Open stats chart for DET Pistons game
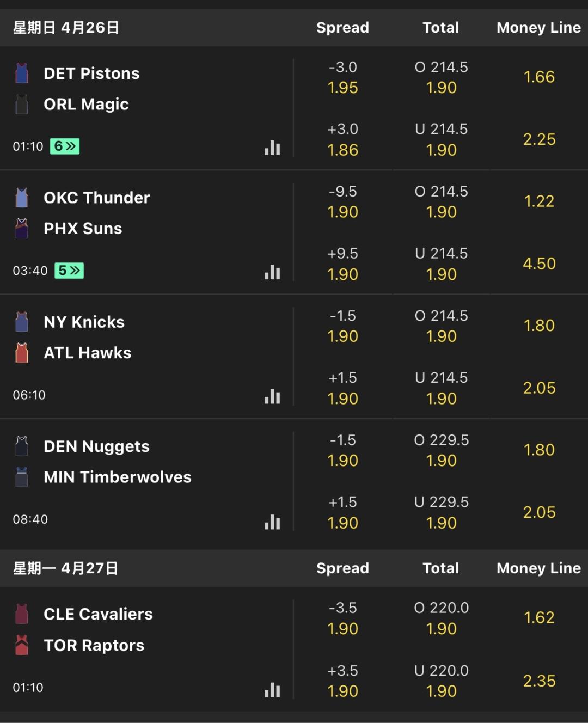 click(x=272, y=148)
